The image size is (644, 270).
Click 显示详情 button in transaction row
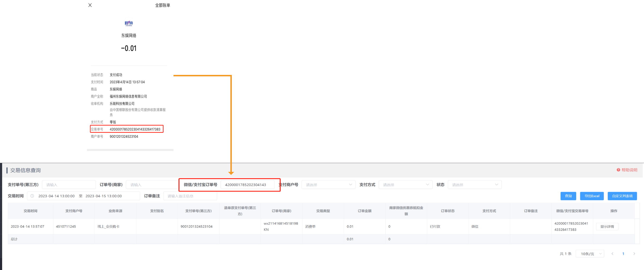click(607, 226)
